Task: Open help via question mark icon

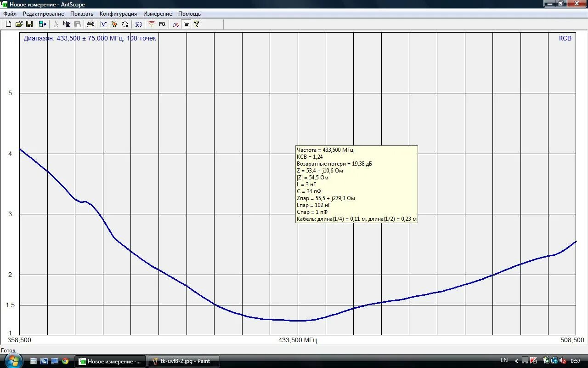Action: click(197, 24)
